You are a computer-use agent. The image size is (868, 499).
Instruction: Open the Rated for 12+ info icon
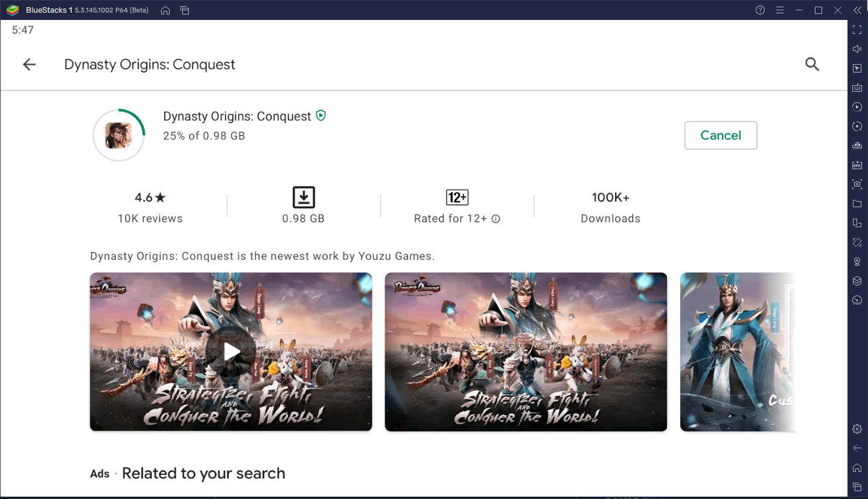pyautogui.click(x=496, y=219)
